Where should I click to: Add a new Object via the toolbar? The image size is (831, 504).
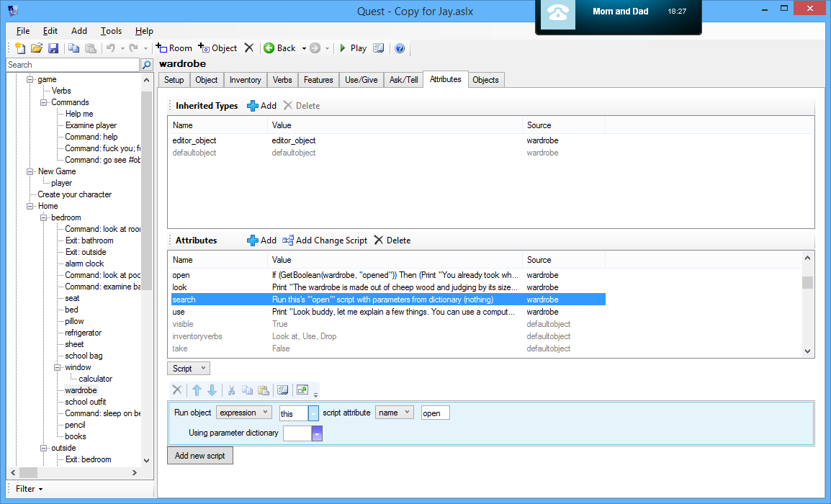(218, 48)
